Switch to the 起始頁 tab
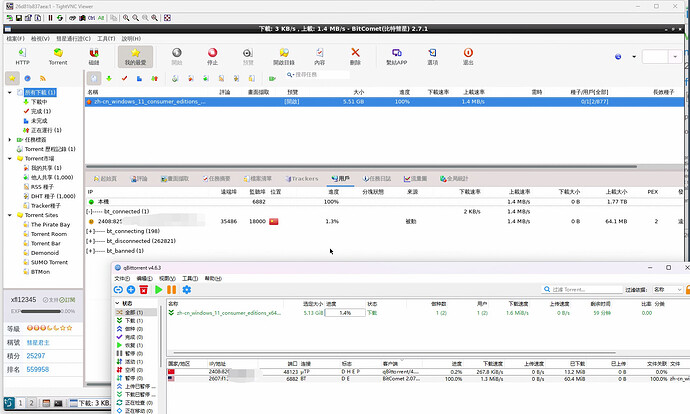This screenshot has width=690, height=414. [105, 179]
